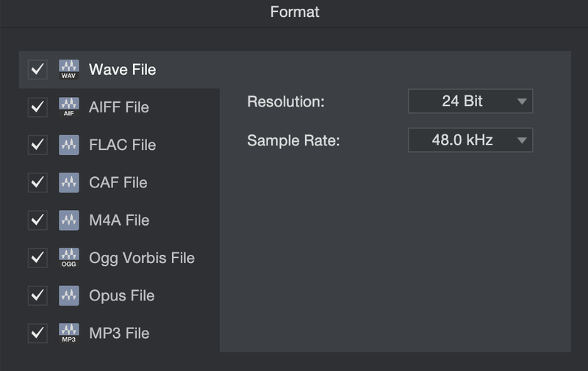Click the Opus File format icon

coord(68,295)
